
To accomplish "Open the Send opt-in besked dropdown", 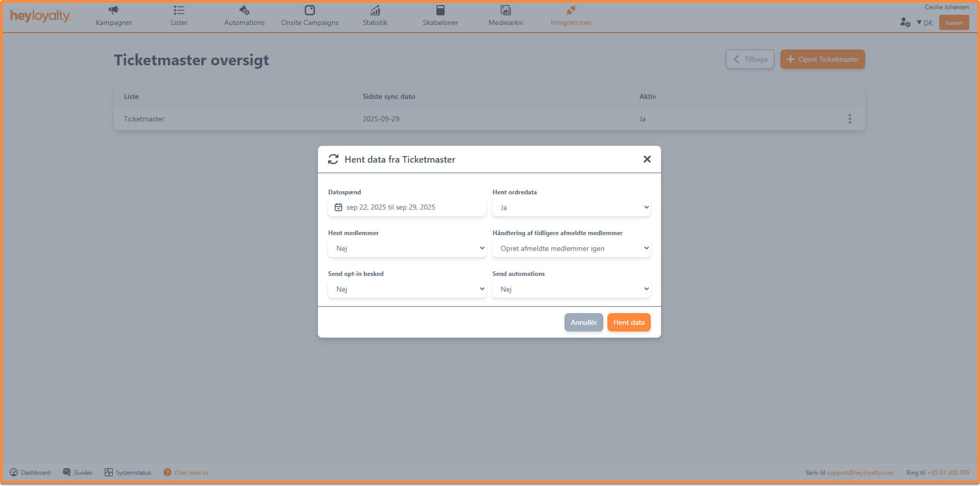I will [x=407, y=289].
